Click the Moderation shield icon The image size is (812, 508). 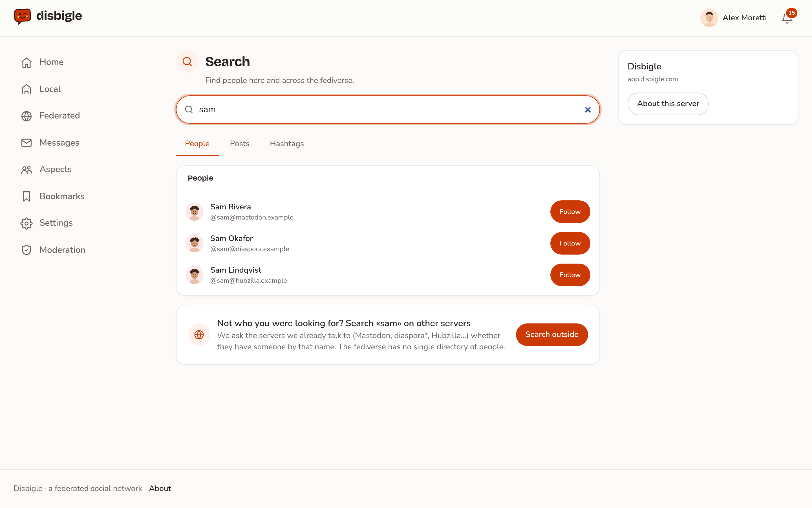tap(27, 250)
